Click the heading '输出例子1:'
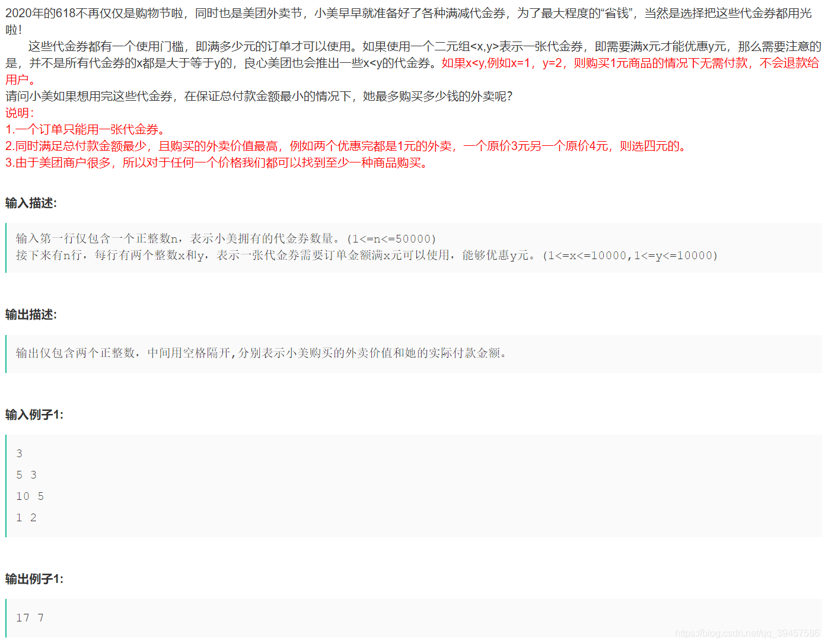 click(34, 579)
